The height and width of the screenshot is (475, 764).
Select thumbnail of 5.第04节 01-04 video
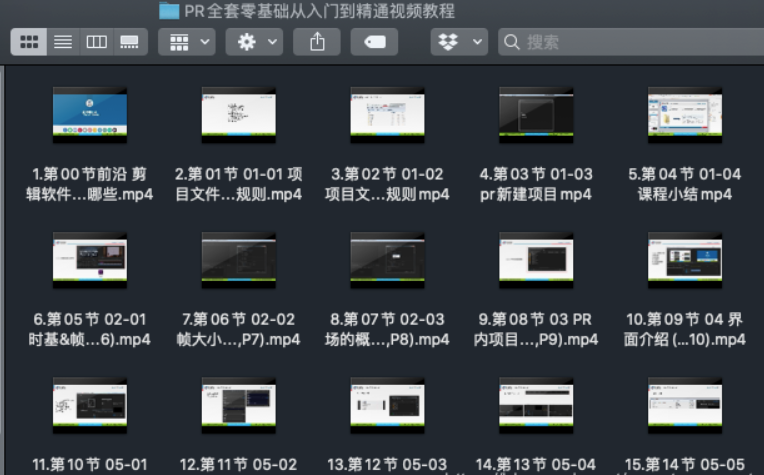(x=685, y=115)
